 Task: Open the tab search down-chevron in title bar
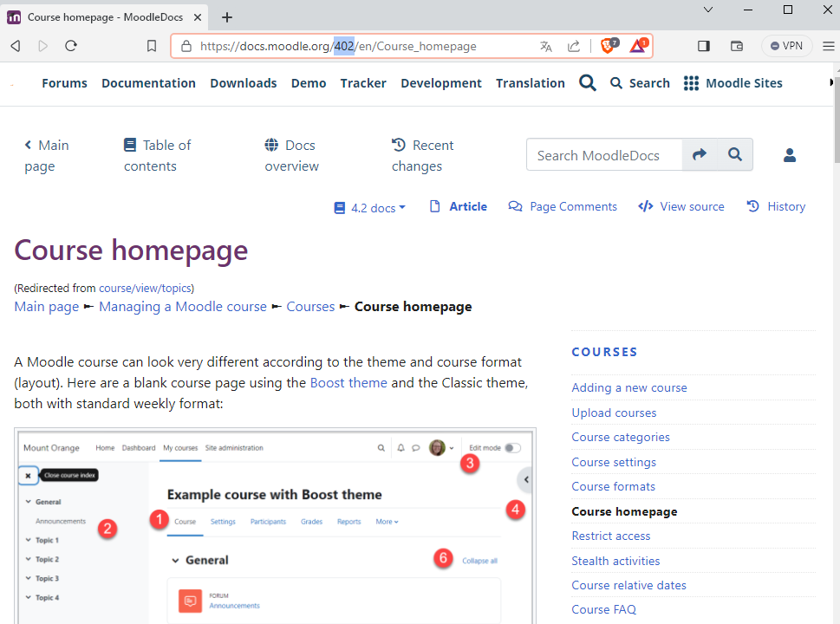[708, 10]
